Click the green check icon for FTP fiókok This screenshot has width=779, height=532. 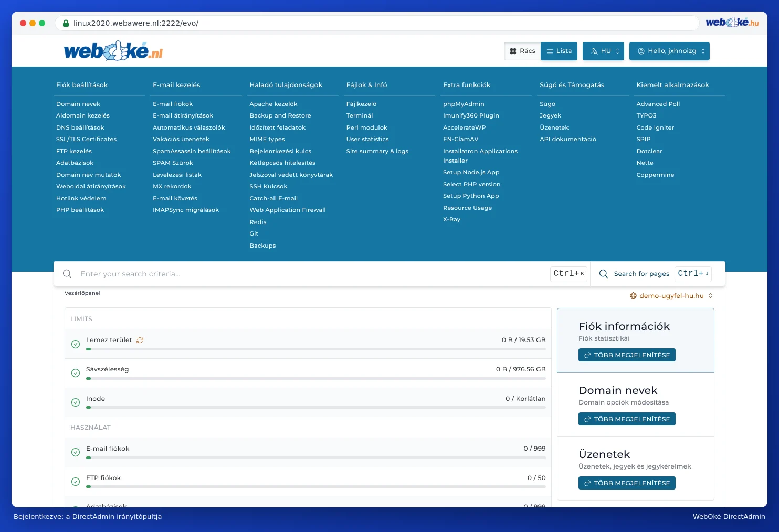pyautogui.click(x=76, y=482)
